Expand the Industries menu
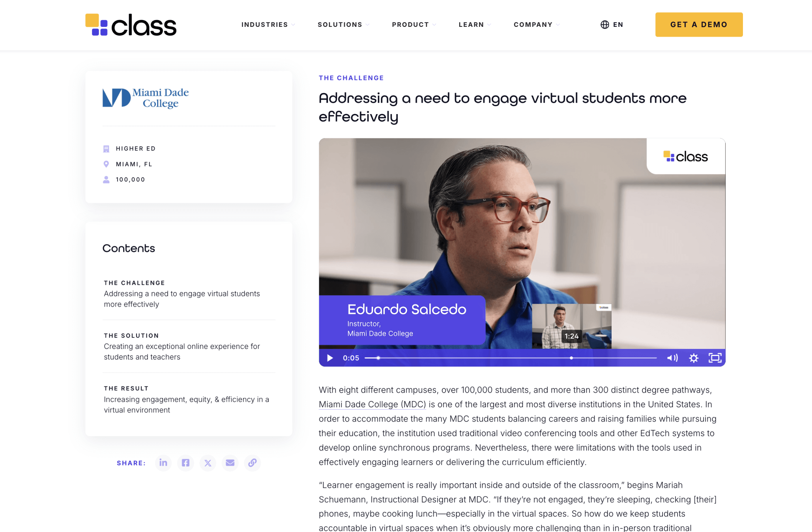 click(268, 24)
